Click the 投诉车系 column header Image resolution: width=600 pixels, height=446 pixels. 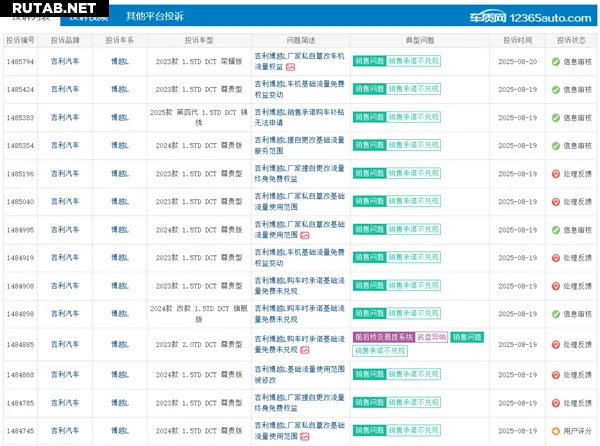click(120, 40)
